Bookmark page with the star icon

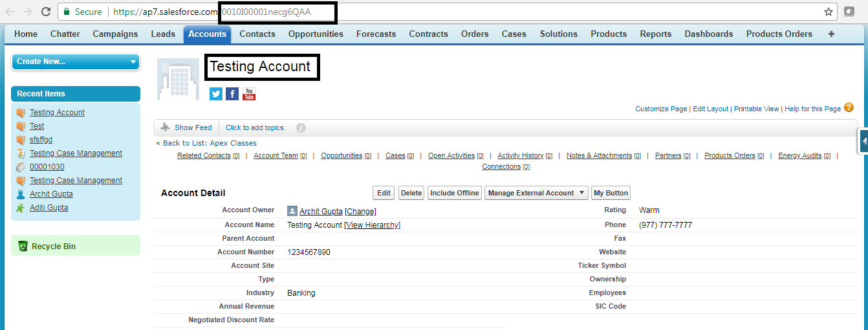pos(829,12)
